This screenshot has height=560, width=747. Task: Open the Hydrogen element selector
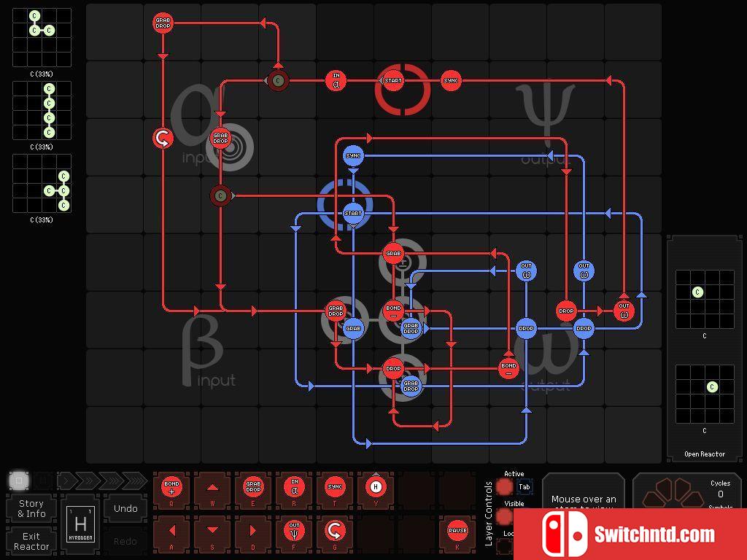click(80, 524)
